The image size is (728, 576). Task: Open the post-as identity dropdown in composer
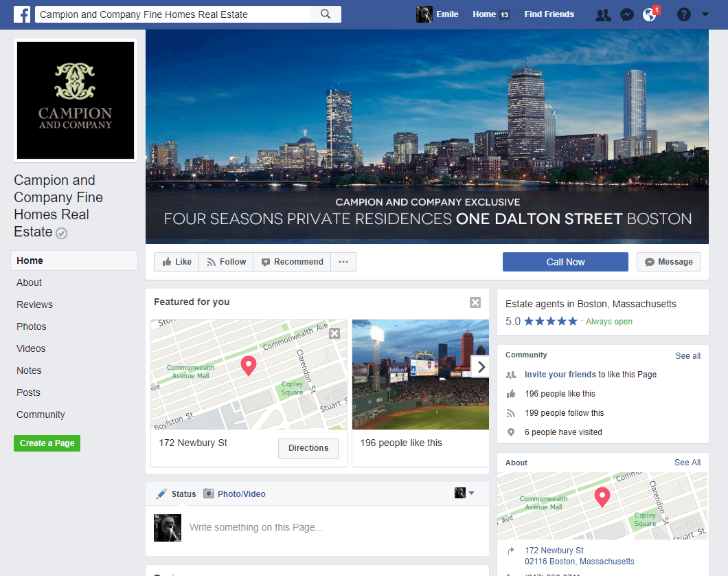464,493
